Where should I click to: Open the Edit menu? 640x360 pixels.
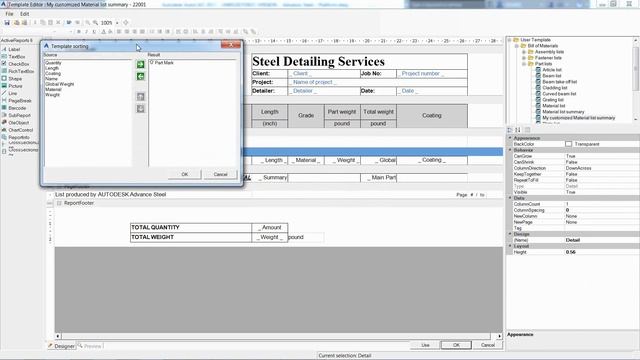coord(24,14)
